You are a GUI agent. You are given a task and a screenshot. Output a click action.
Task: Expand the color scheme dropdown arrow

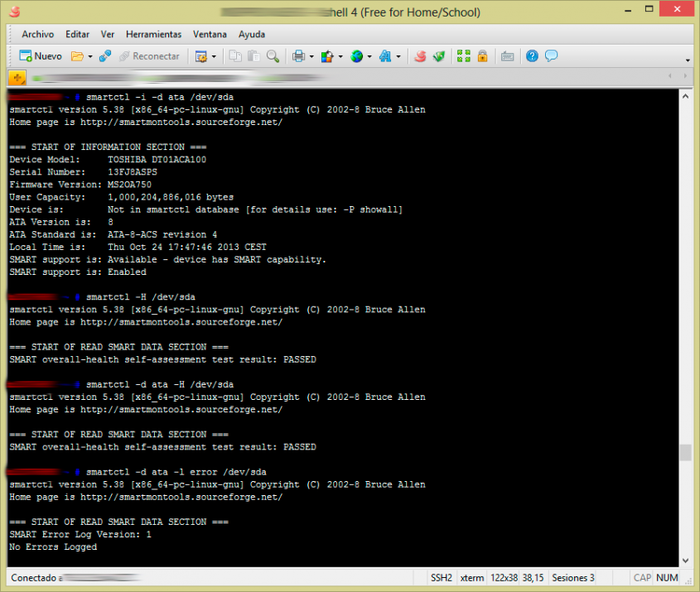tap(340, 56)
